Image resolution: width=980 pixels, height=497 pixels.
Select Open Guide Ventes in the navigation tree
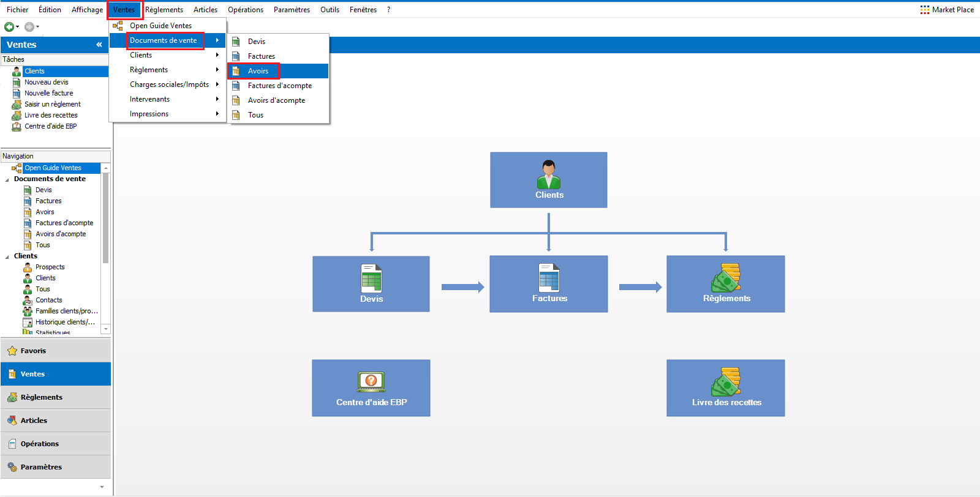click(53, 168)
